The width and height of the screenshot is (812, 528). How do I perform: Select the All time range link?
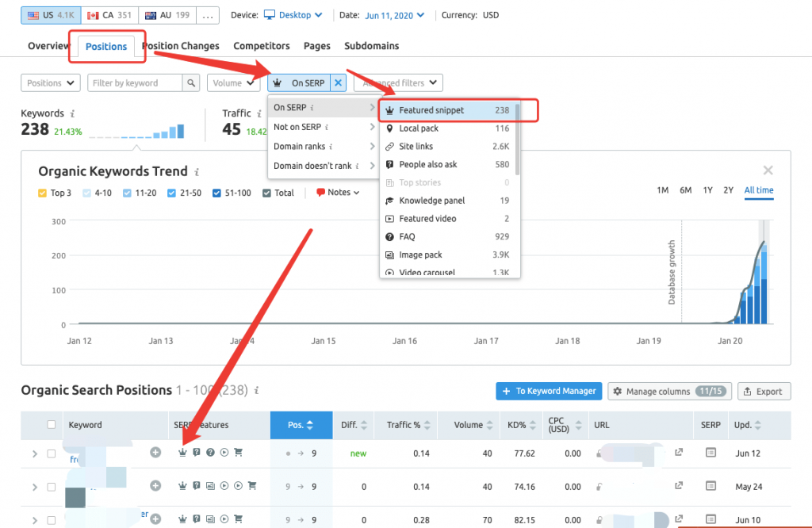coord(758,189)
